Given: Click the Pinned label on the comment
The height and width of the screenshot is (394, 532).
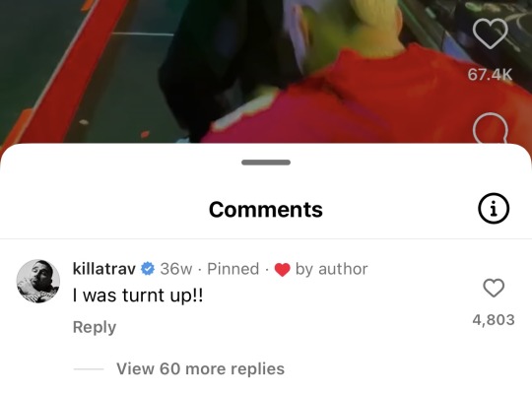Looking at the screenshot, I should click(x=233, y=269).
